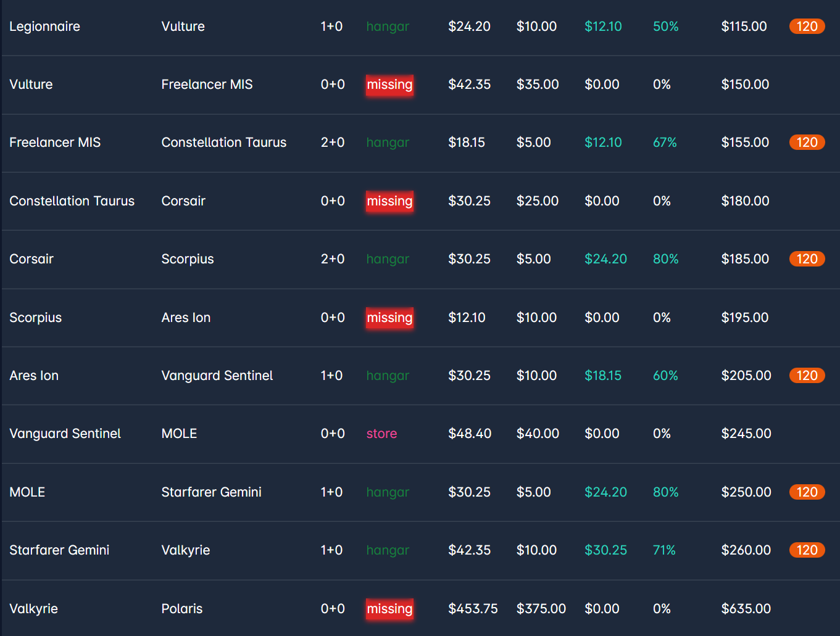Click the hangar label for the Starfarer Gemini upgrade

[388, 492]
